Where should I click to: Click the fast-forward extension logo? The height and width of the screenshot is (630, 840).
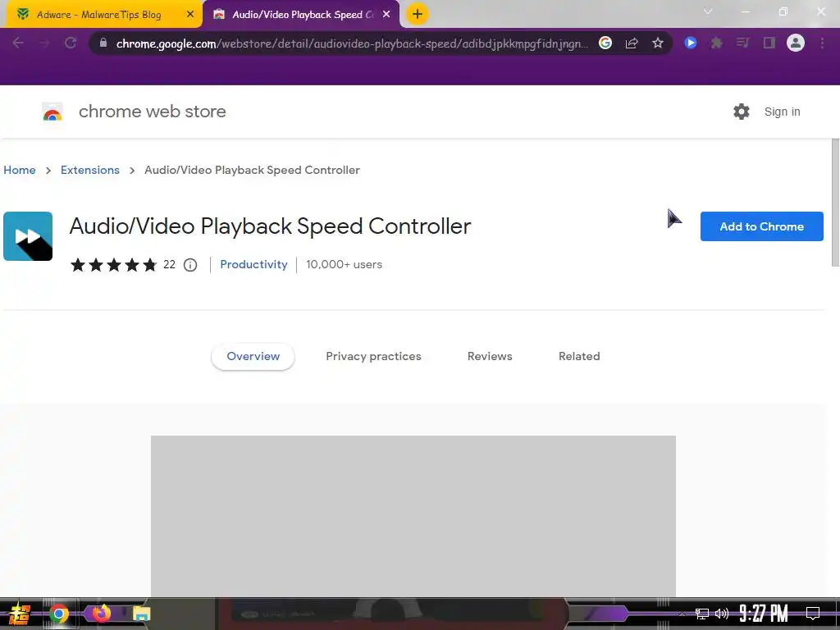(x=28, y=236)
